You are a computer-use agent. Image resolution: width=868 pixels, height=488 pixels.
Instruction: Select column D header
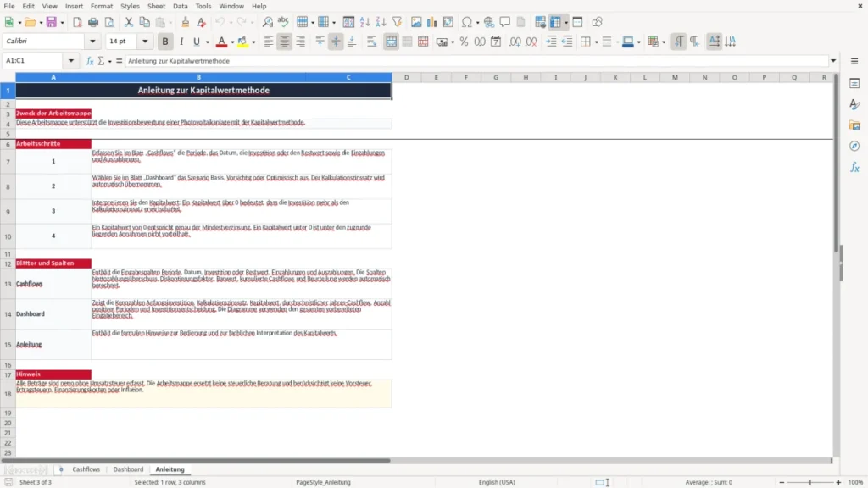coord(406,77)
